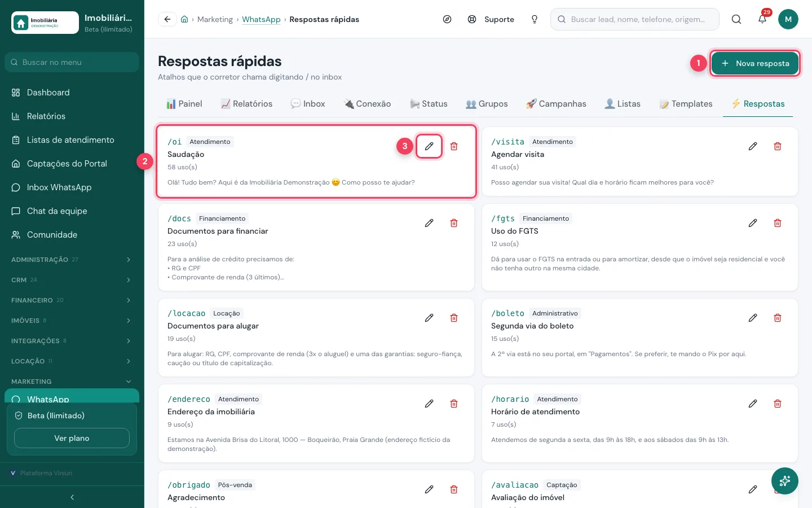Edit the /endereco reply
Screen dimensions: 812x508
pos(429,404)
